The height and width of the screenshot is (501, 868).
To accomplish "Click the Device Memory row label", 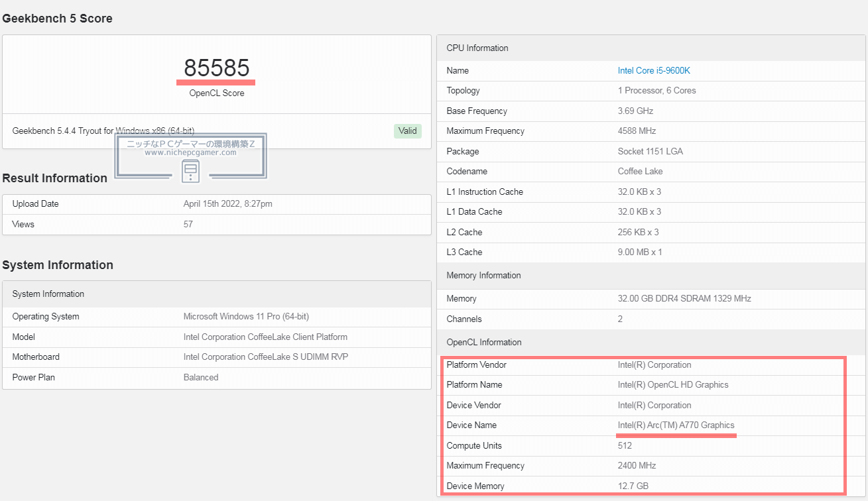I will point(475,486).
